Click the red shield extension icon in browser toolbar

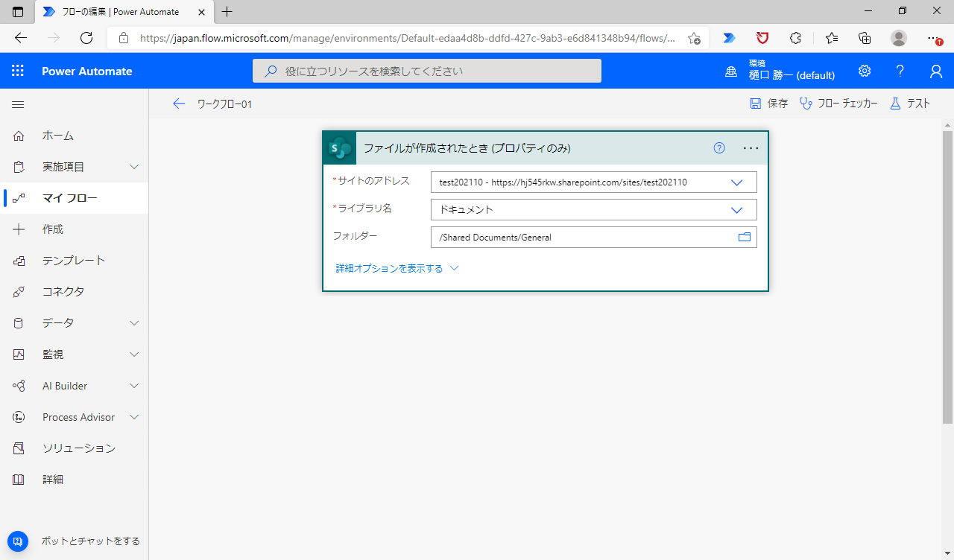click(x=762, y=38)
